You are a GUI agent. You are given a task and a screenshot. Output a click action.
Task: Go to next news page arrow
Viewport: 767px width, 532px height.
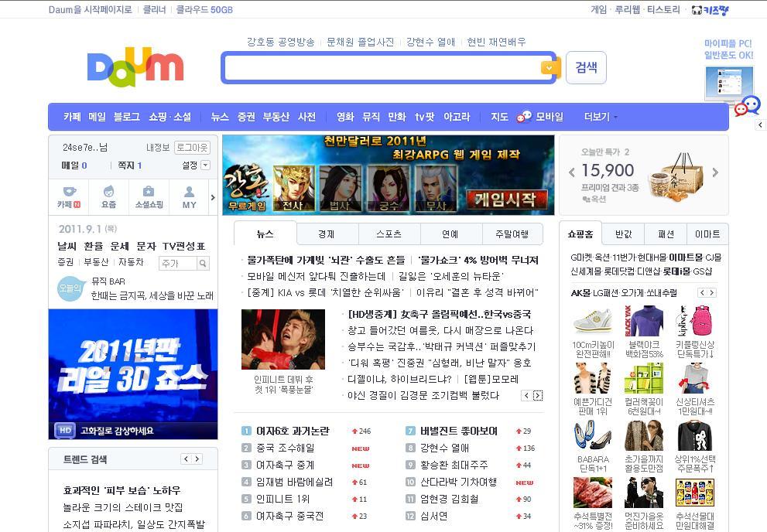tap(538, 396)
